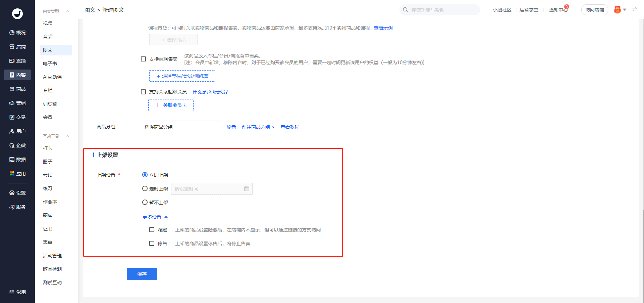
Task: Open 内容 content section
Action: 17,75
